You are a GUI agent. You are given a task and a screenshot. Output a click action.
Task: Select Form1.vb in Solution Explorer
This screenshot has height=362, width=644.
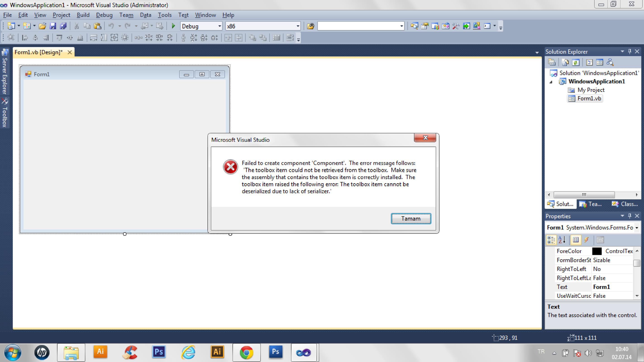[585, 98]
